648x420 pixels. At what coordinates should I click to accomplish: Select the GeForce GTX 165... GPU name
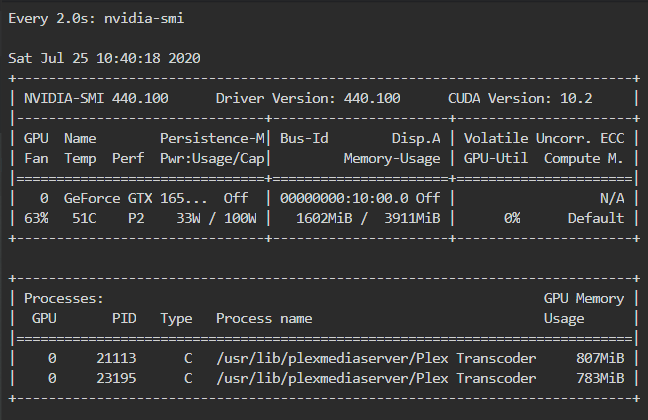[x=136, y=198]
